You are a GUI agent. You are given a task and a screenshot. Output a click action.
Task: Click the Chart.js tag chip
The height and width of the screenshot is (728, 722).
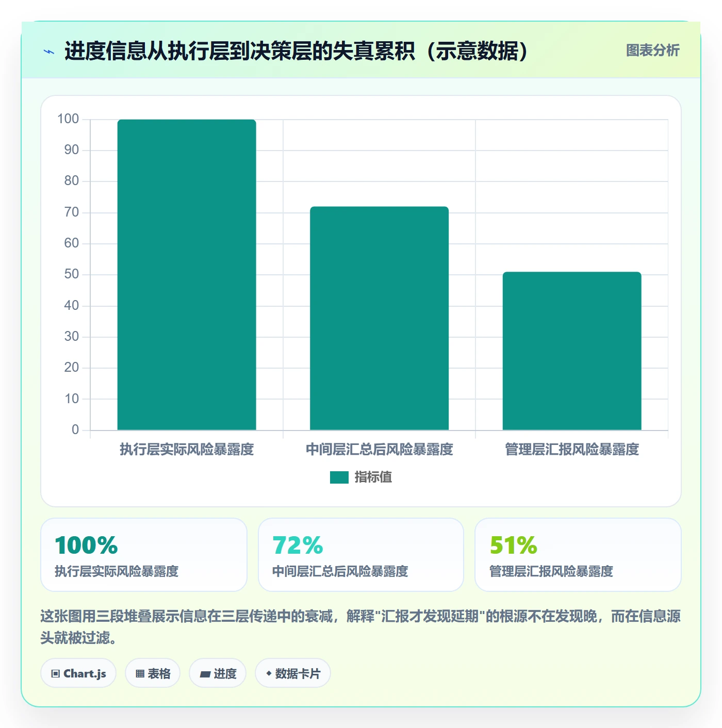click(x=78, y=673)
